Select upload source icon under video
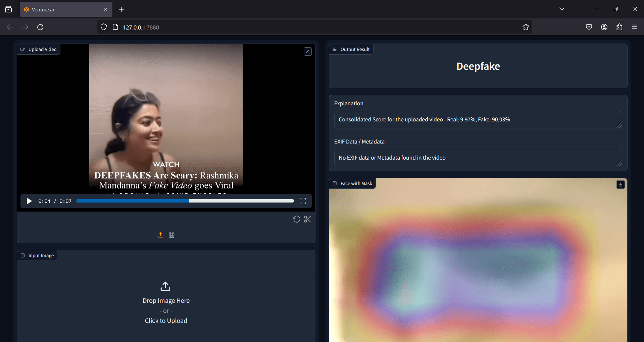 (x=160, y=235)
